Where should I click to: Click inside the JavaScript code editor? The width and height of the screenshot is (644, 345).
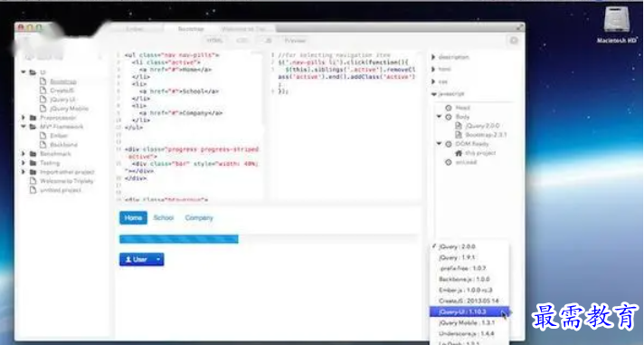[346, 127]
